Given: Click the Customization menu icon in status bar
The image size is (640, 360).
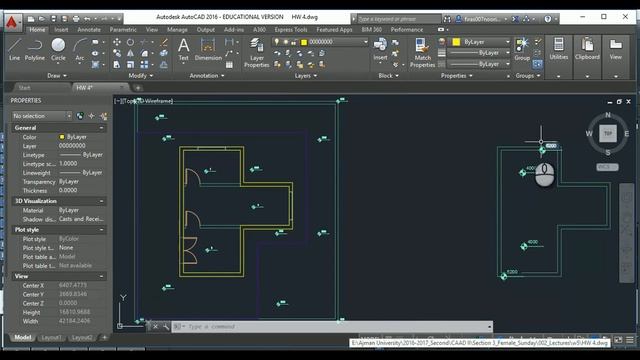Looking at the screenshot, I should tap(630, 340).
